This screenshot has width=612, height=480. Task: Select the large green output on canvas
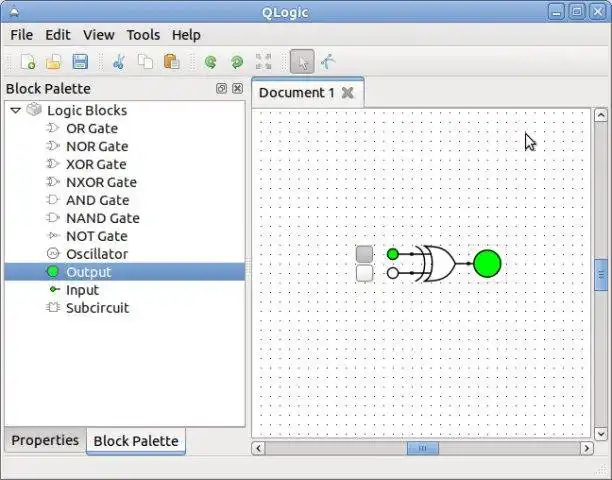(x=487, y=264)
